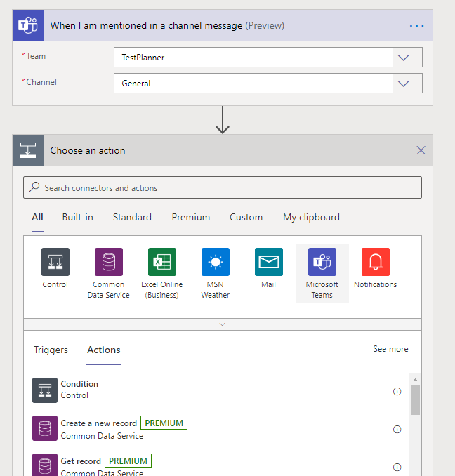Click the PREMIUM badge beside Create a new record
The height and width of the screenshot is (476, 455).
point(164,423)
